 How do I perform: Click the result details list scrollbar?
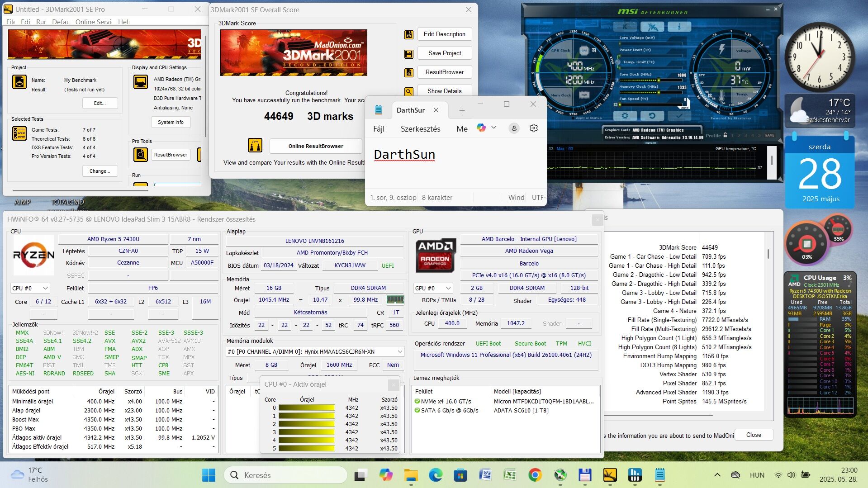click(768, 253)
